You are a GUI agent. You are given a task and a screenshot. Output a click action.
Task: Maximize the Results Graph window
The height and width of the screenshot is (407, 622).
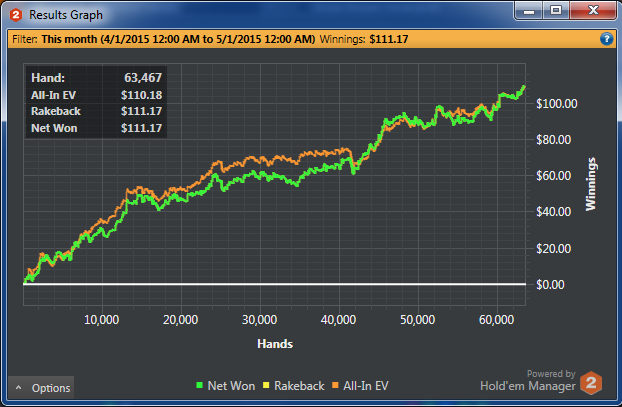[x=556, y=11]
